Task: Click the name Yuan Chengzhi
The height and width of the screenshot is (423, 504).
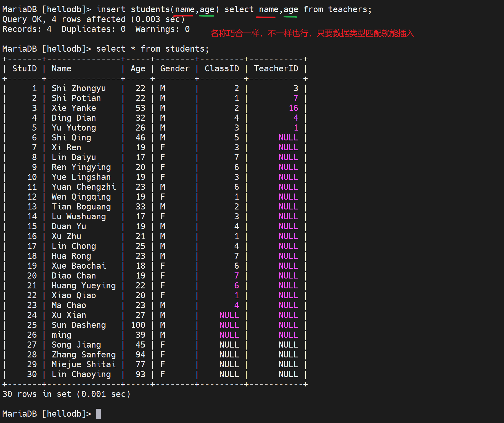Action: tap(84, 187)
